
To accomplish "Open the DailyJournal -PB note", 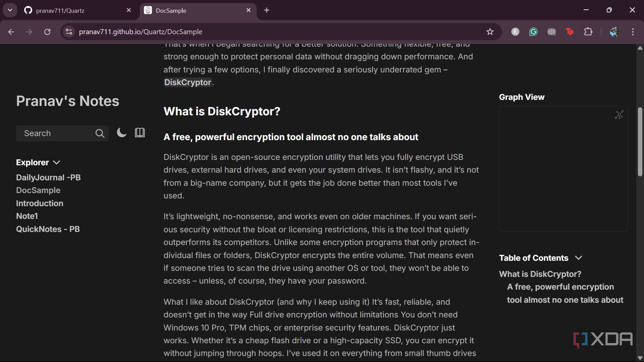I will coord(48,177).
